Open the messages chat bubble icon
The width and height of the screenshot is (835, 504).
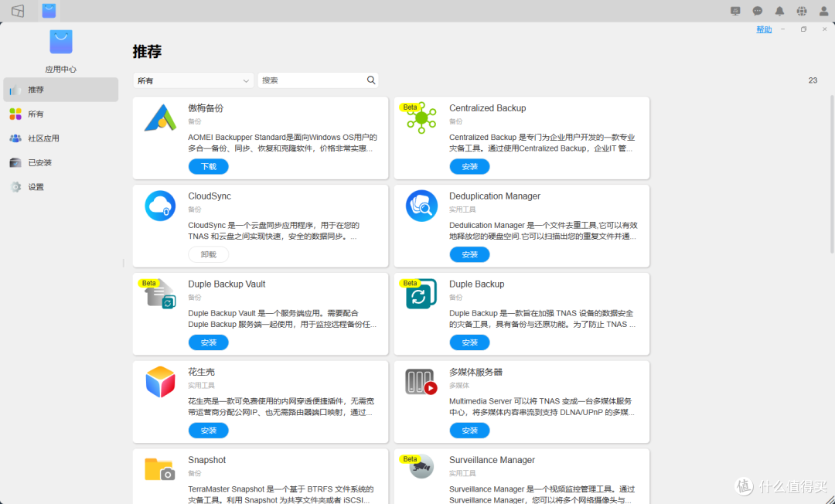click(x=758, y=11)
